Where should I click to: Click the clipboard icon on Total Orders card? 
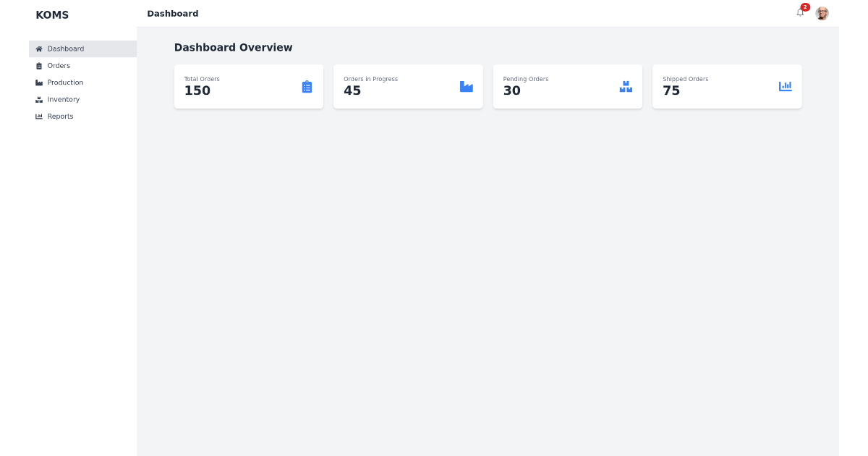point(307,86)
